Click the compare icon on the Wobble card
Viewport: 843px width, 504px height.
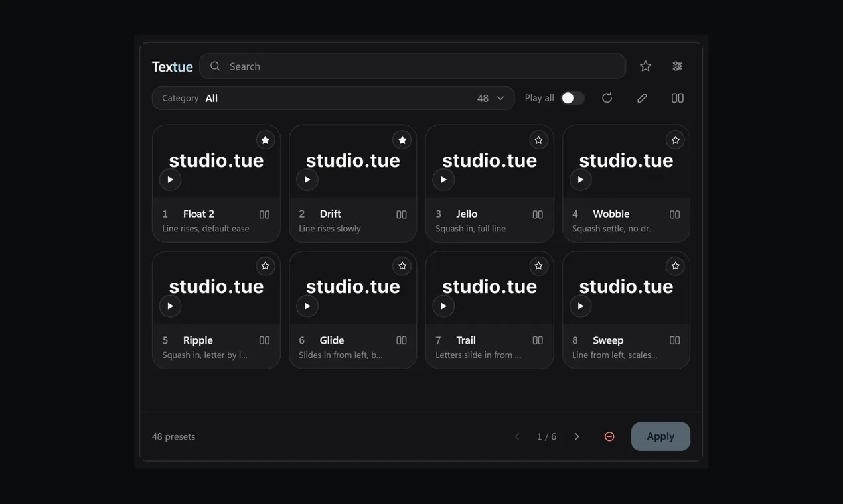[674, 214]
